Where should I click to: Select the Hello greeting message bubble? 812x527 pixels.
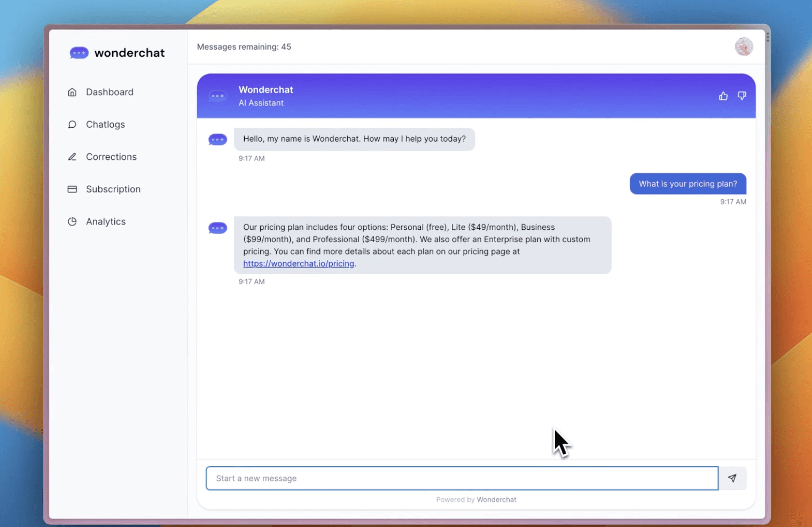354,139
